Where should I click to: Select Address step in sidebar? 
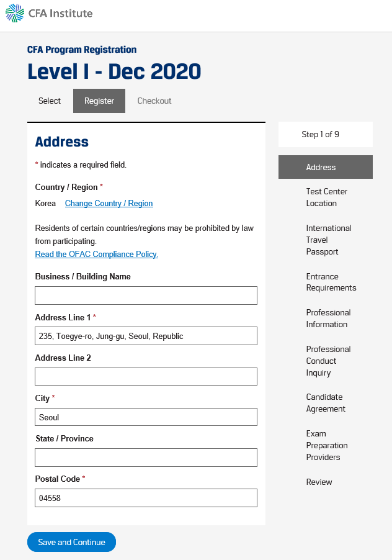326,167
